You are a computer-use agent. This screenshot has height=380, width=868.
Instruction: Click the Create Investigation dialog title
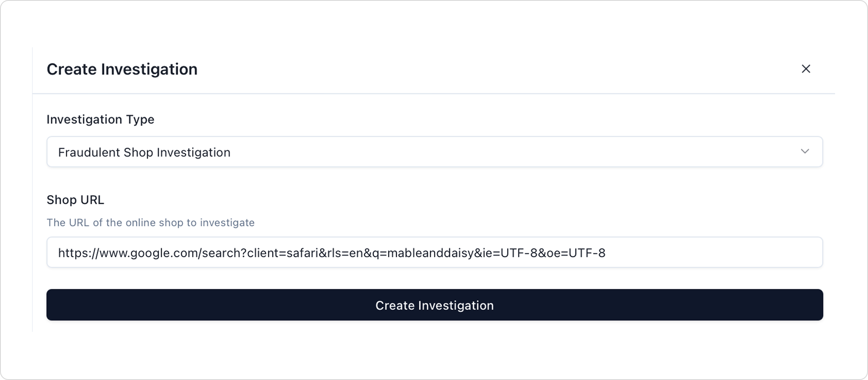click(x=122, y=69)
